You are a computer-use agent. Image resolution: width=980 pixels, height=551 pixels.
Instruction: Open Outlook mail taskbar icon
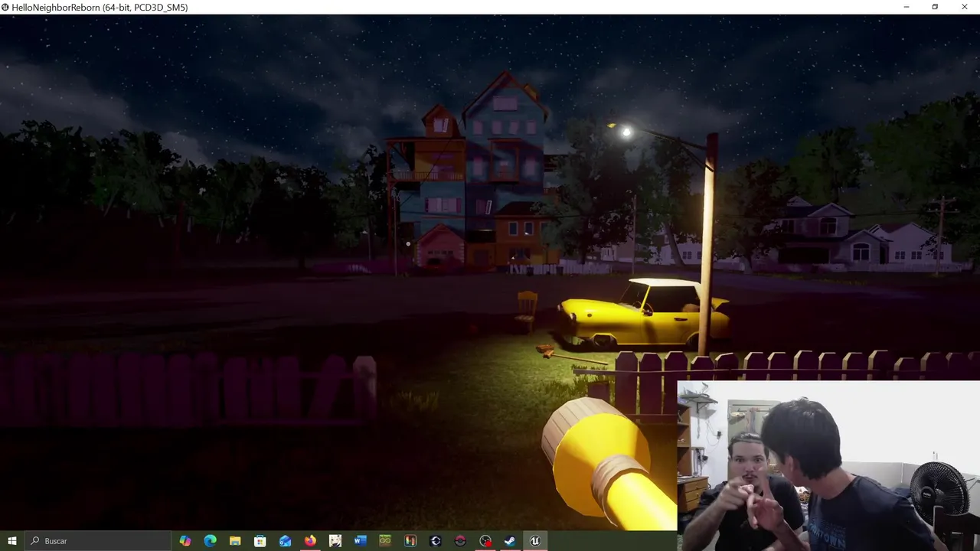pyautogui.click(x=285, y=541)
